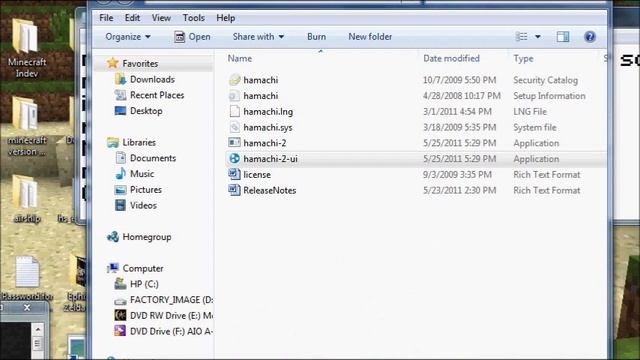Toggle the preview pane icon
This screenshot has width=640, height=360.
pyautogui.click(x=563, y=37)
